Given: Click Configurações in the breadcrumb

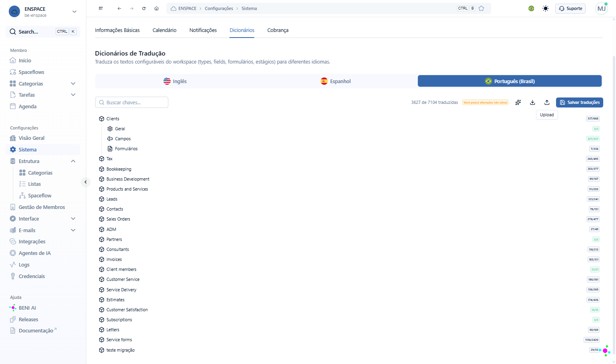Looking at the screenshot, I should pyautogui.click(x=219, y=8).
